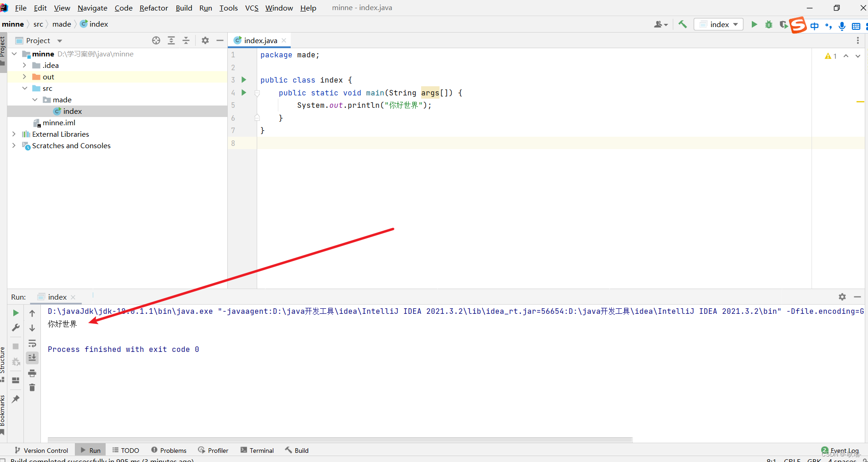Click the layout restore icon in Run panel
The height and width of the screenshot is (462, 868).
(x=16, y=380)
